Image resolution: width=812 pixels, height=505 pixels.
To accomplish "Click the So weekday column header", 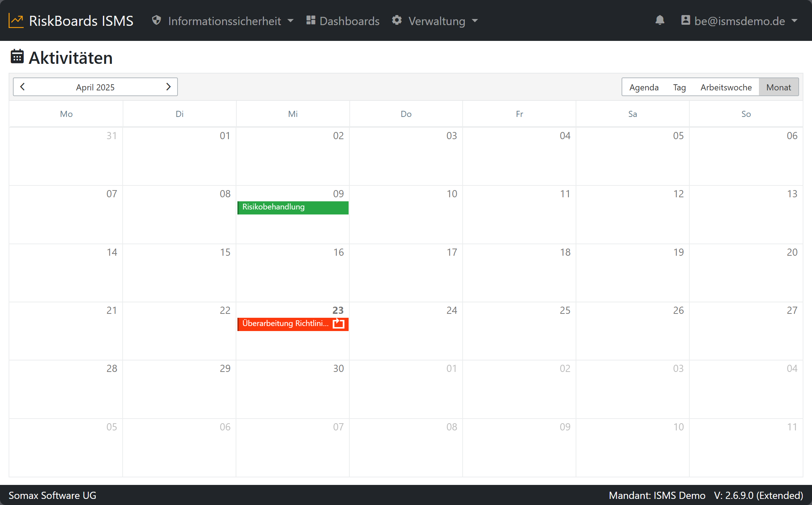I will point(746,114).
